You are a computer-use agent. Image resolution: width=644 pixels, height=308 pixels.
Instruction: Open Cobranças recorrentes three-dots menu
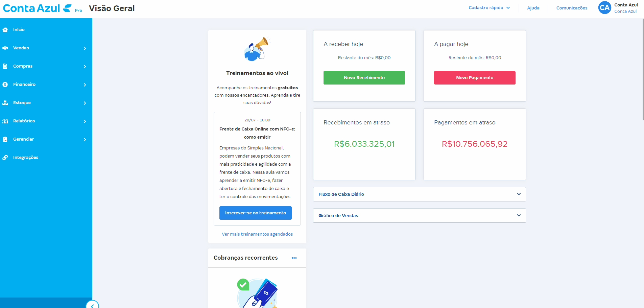pyautogui.click(x=294, y=258)
